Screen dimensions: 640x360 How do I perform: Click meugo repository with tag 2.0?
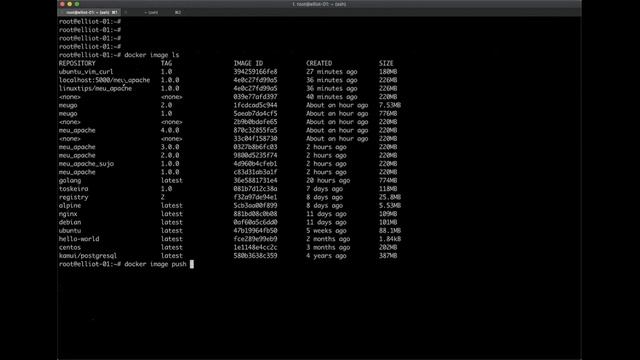68,105
